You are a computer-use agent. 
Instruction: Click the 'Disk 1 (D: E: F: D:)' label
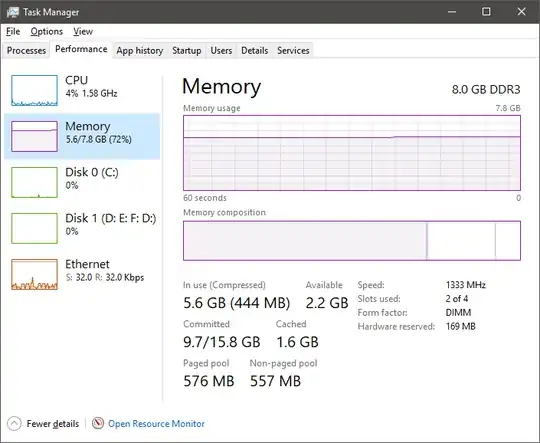click(111, 218)
